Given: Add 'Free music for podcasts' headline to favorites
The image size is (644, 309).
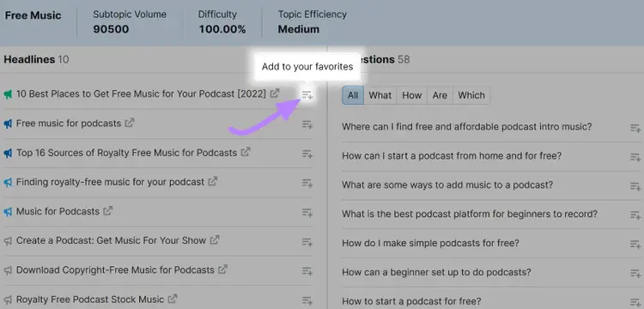Looking at the screenshot, I should pos(307,124).
